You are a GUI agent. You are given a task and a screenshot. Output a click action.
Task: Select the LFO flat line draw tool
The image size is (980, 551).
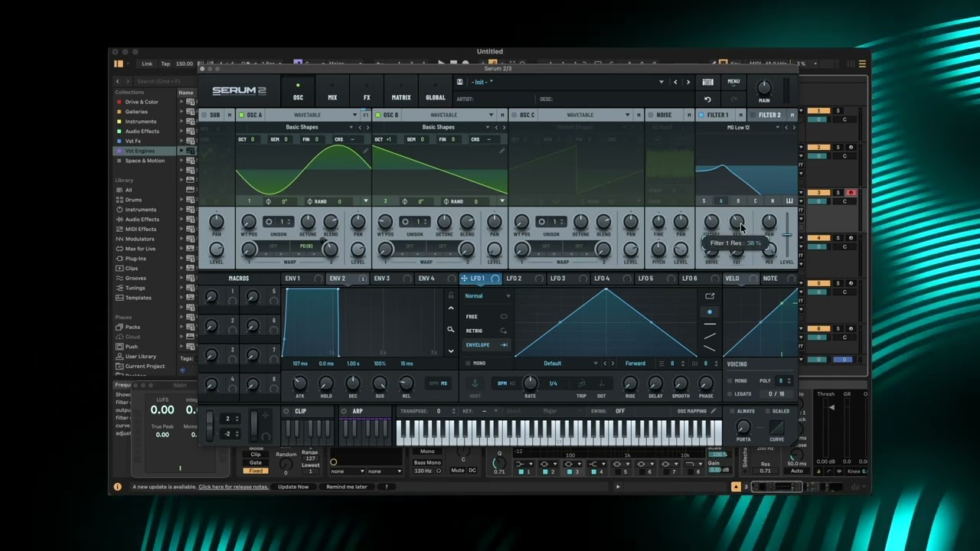[710, 324]
